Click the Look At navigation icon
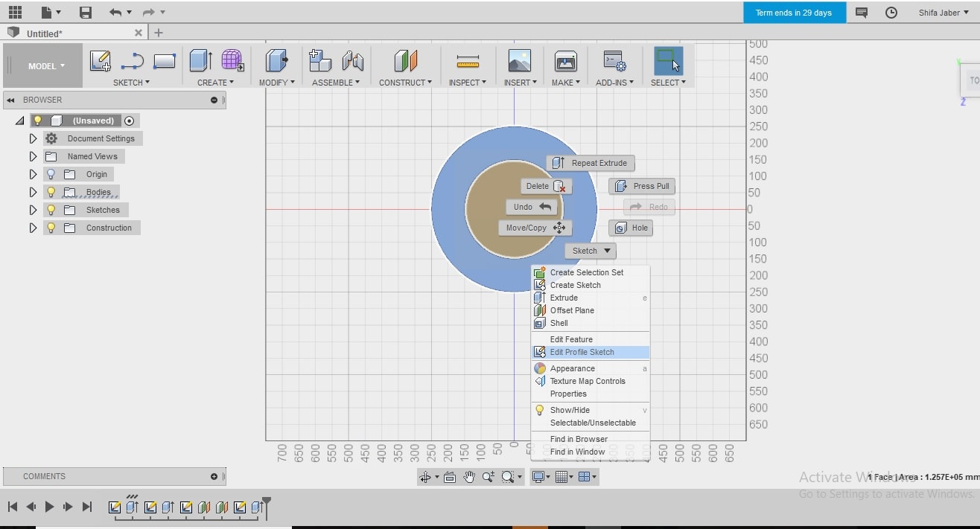 click(450, 477)
